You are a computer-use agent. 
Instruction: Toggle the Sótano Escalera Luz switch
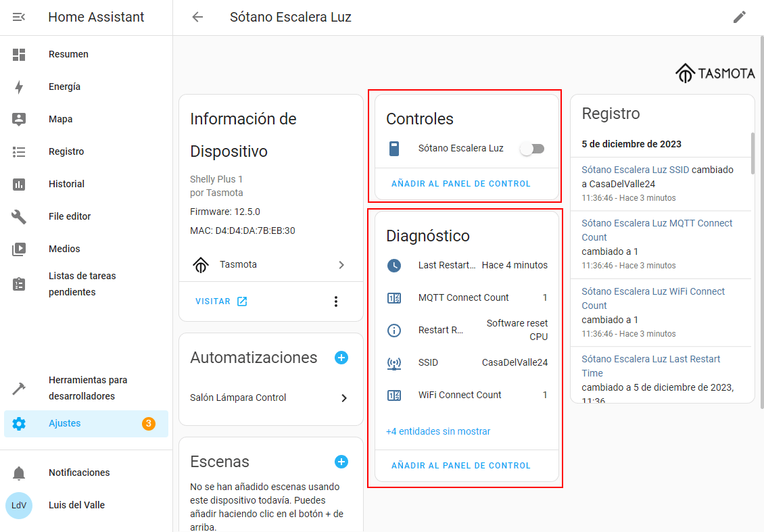coord(532,149)
